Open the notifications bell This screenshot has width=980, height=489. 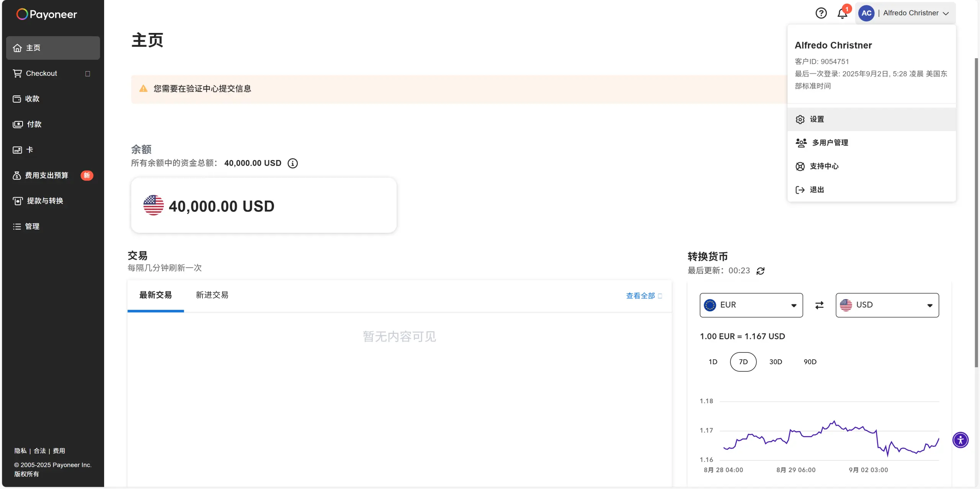842,13
